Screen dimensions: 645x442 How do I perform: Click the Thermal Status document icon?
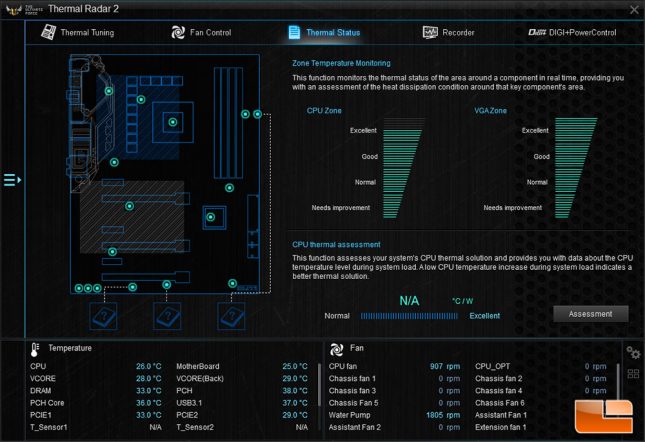tap(294, 32)
